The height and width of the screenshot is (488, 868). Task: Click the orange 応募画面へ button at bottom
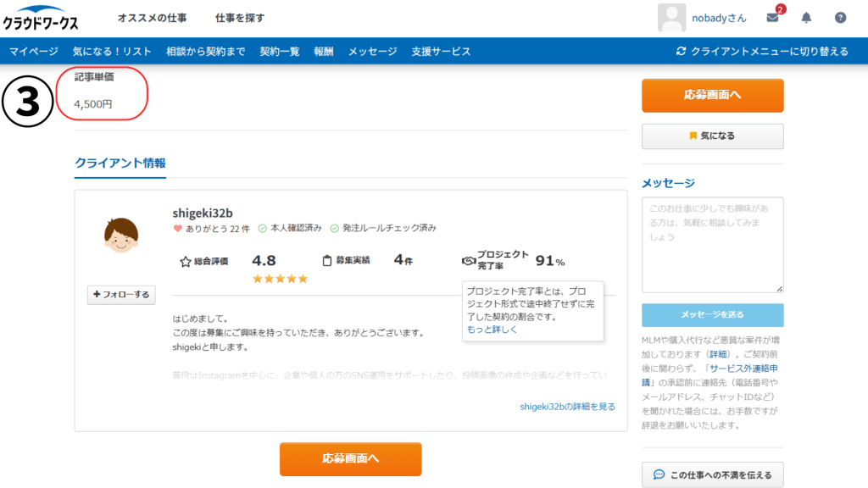(350, 458)
